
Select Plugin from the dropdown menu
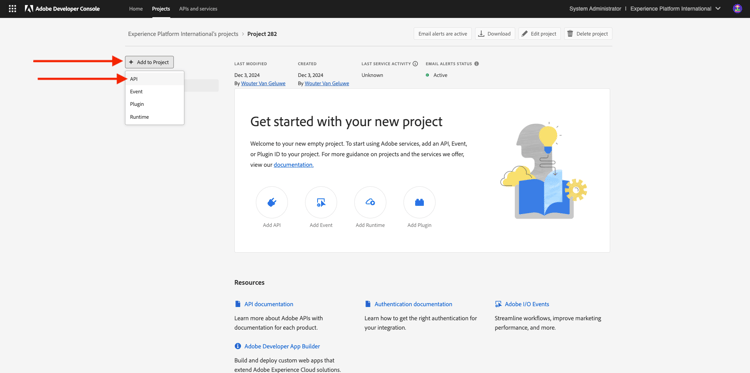pos(154,104)
